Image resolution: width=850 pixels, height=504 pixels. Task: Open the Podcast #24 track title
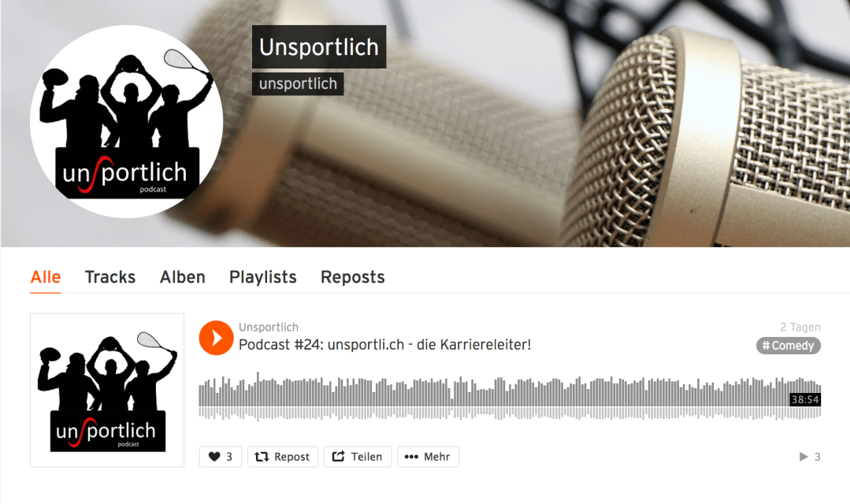pos(385,345)
